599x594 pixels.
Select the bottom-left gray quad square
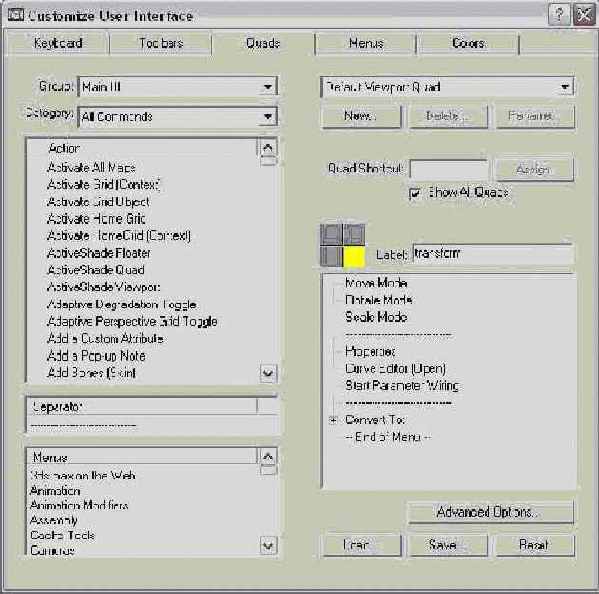click(x=331, y=257)
